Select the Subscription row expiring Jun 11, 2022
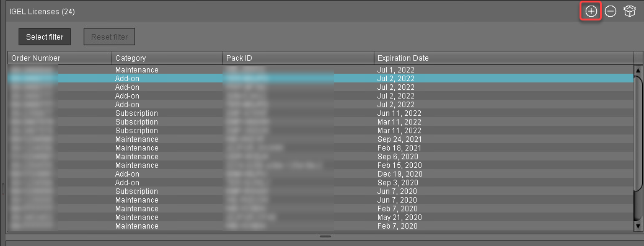Screen dimensions: 644x246 click(321, 113)
